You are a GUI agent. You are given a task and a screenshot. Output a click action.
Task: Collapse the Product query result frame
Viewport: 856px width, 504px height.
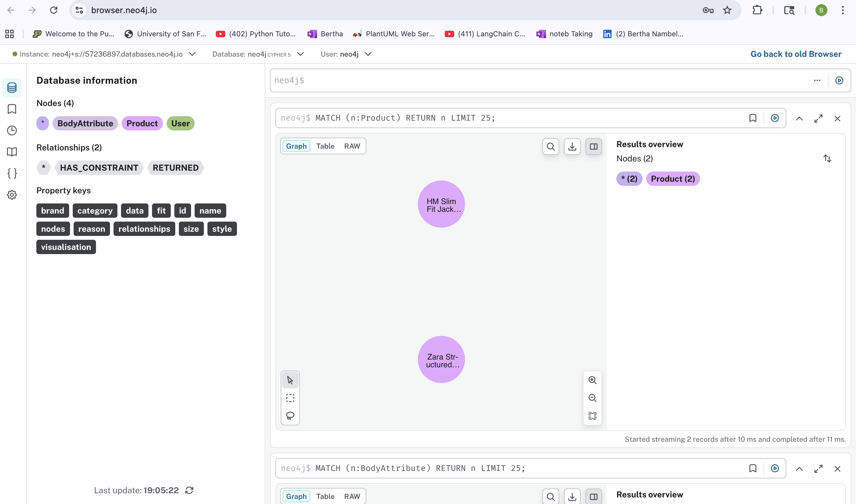click(x=799, y=119)
